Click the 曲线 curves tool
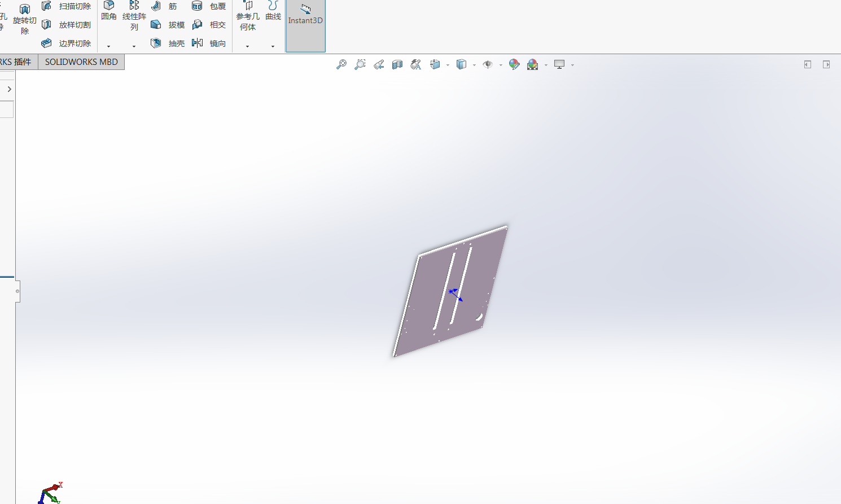 coord(273,11)
